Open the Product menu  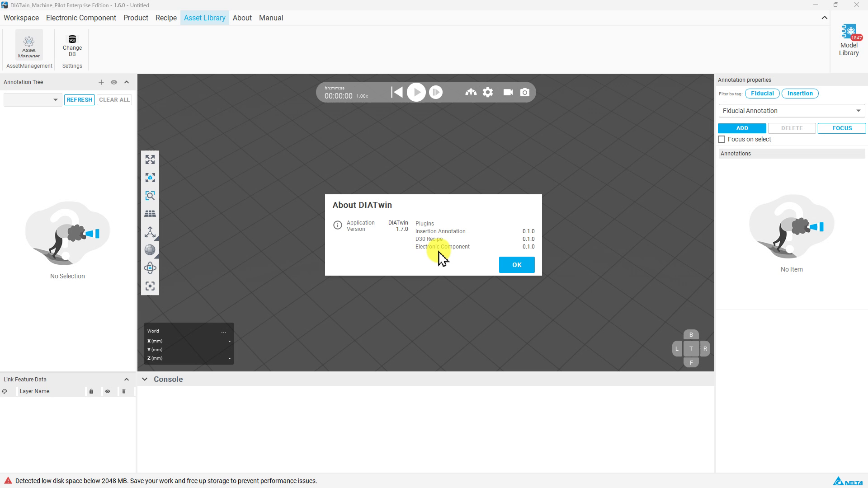coord(136,18)
